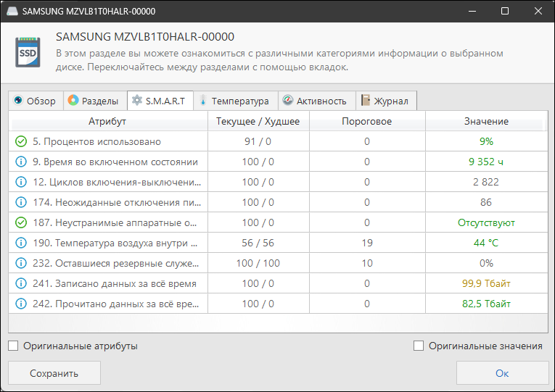Click the Значение column header
Image resolution: width=555 pixels, height=392 pixels.
point(486,121)
